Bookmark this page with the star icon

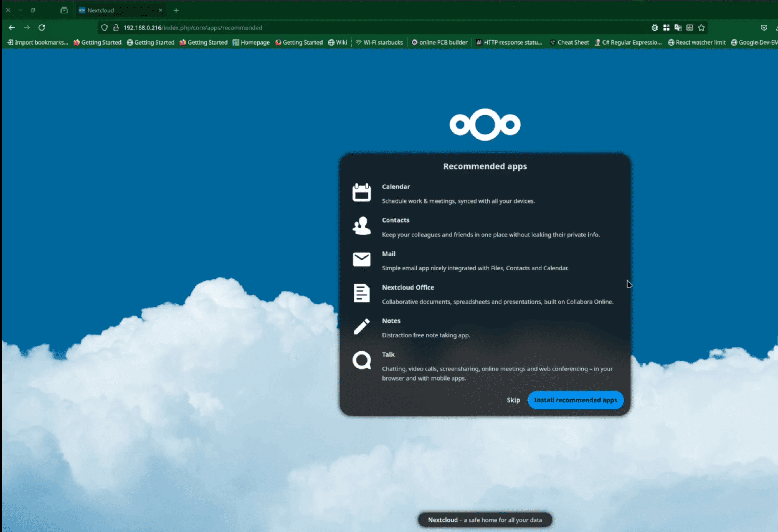(x=701, y=28)
